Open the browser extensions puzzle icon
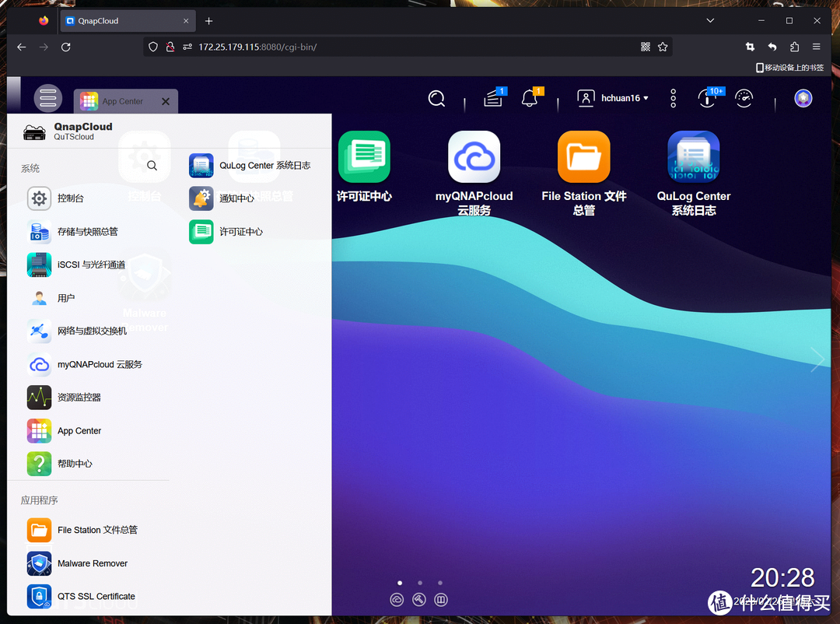The image size is (840, 624). (x=794, y=47)
